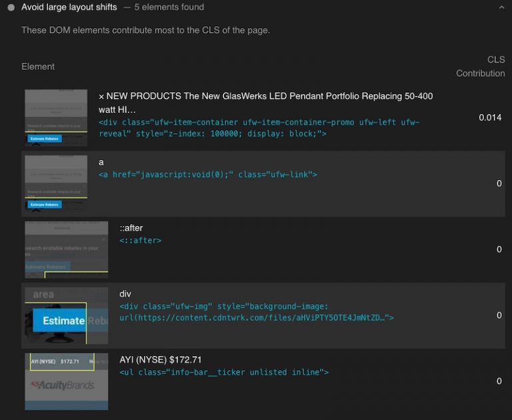Open thumbnail showing the AcuityBrands ticker
The height and width of the screenshot is (420, 512).
tap(66, 381)
